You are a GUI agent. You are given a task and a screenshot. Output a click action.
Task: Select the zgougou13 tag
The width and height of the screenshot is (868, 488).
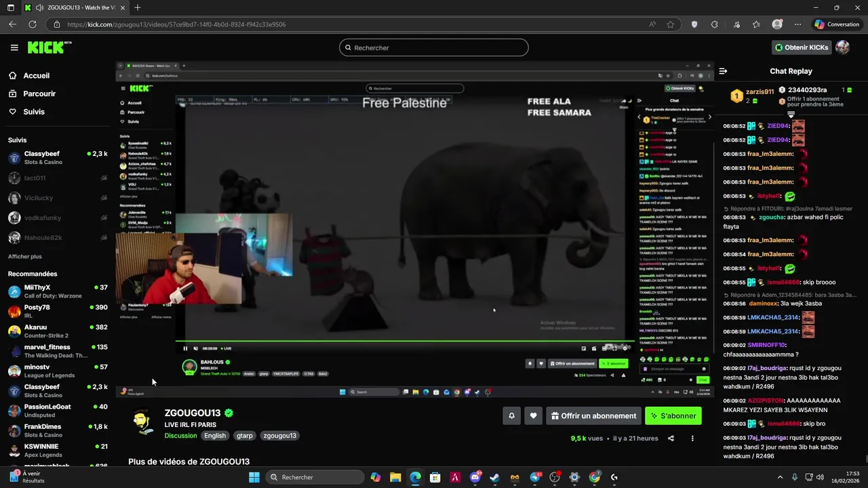(x=280, y=436)
